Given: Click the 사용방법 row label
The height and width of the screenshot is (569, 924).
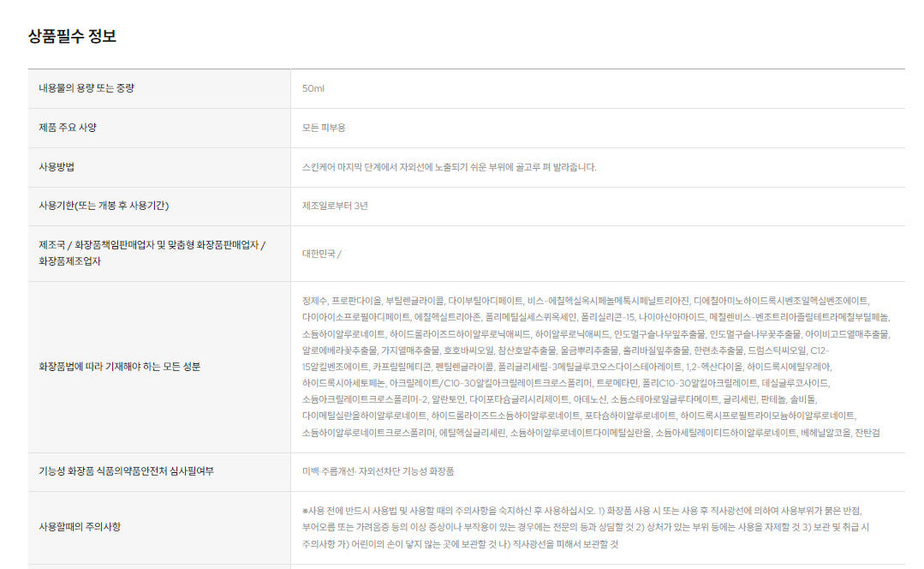Looking at the screenshot, I should point(57,167).
